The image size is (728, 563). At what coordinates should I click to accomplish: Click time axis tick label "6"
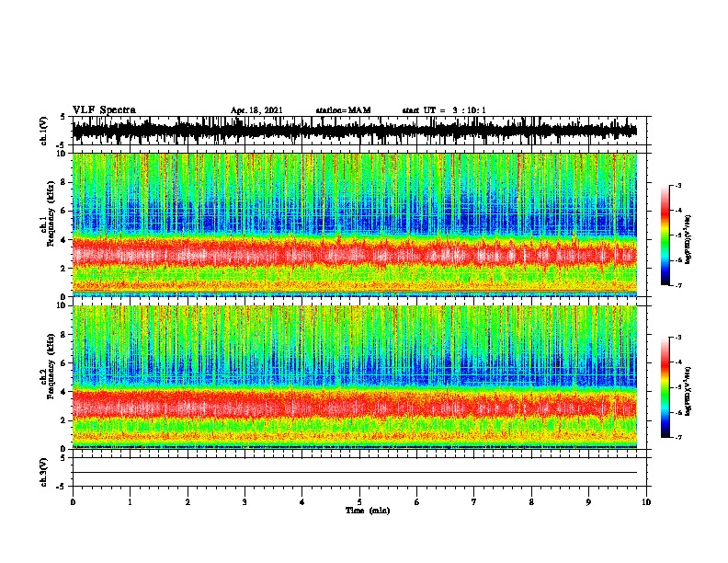pyautogui.click(x=417, y=502)
